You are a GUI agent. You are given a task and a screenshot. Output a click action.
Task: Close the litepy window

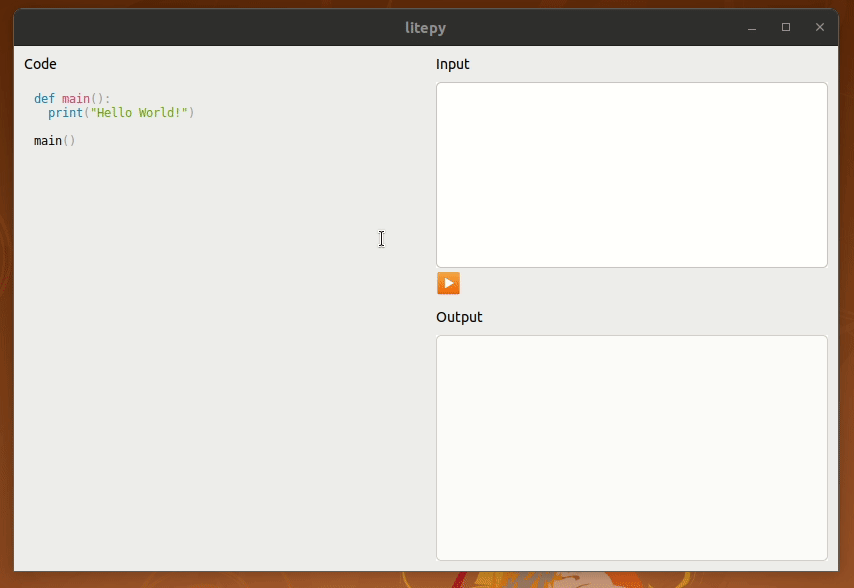(x=820, y=27)
